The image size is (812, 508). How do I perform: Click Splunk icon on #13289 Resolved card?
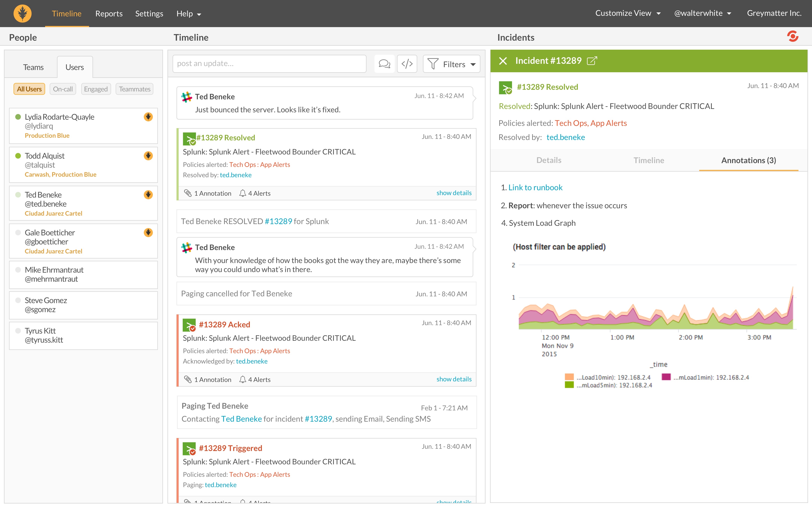coord(189,139)
